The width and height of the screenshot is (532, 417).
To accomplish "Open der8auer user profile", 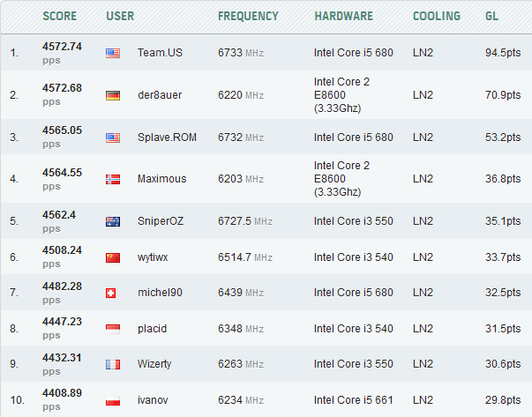I will [160, 95].
